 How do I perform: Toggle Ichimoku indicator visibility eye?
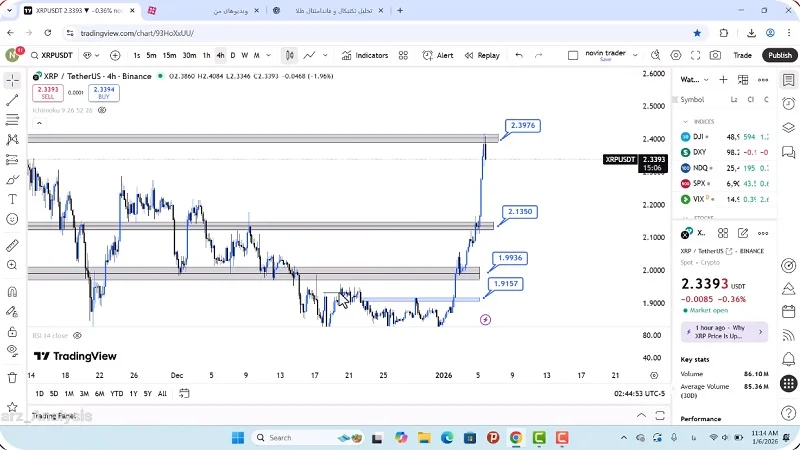pyautogui.click(x=102, y=110)
